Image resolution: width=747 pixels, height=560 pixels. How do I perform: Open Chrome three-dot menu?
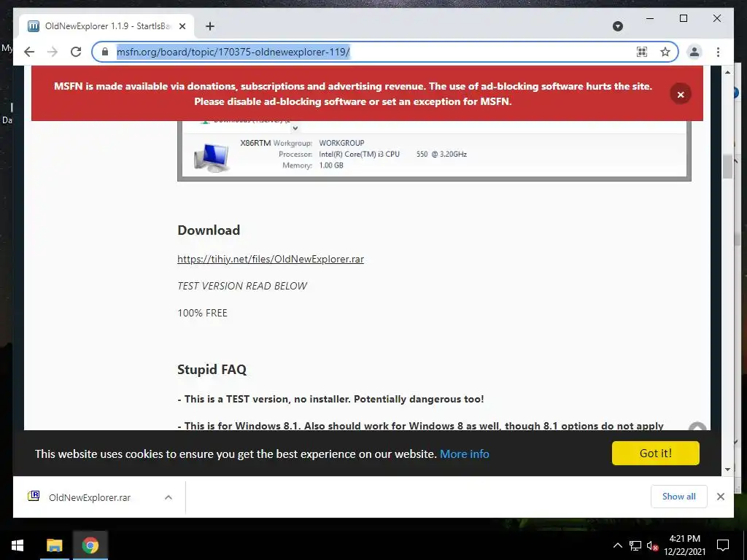pos(718,52)
